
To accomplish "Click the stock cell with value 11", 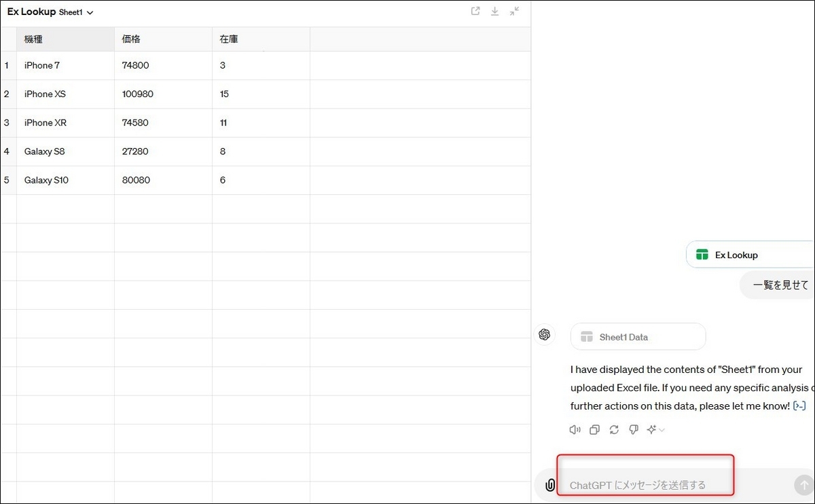I will tap(261, 123).
